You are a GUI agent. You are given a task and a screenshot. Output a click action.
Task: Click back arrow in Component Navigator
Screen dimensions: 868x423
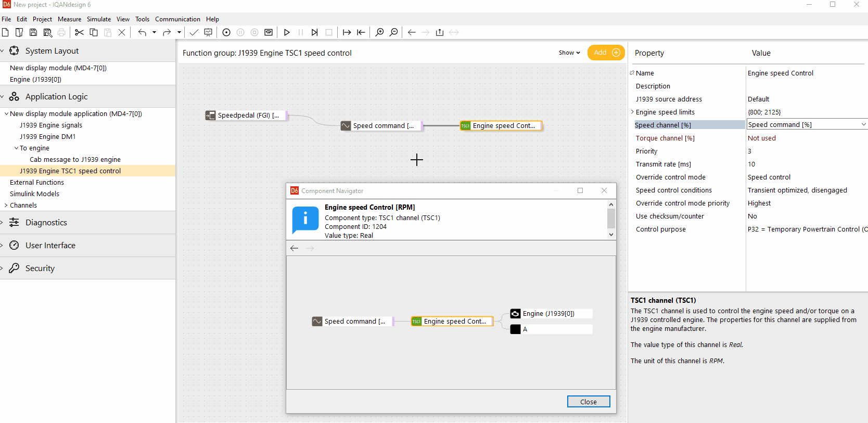point(294,248)
